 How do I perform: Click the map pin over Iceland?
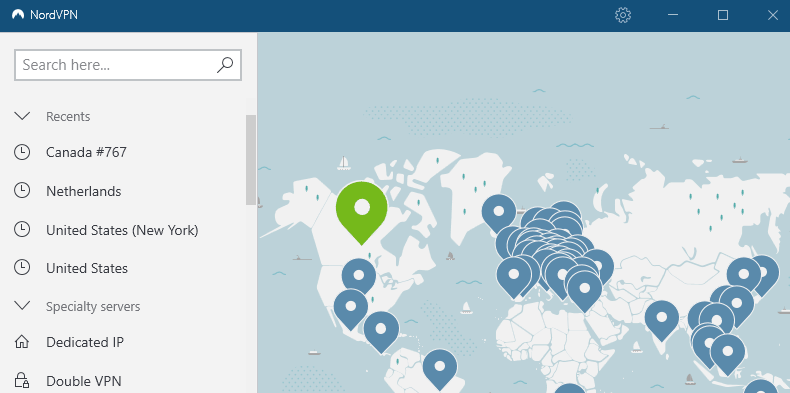click(499, 213)
